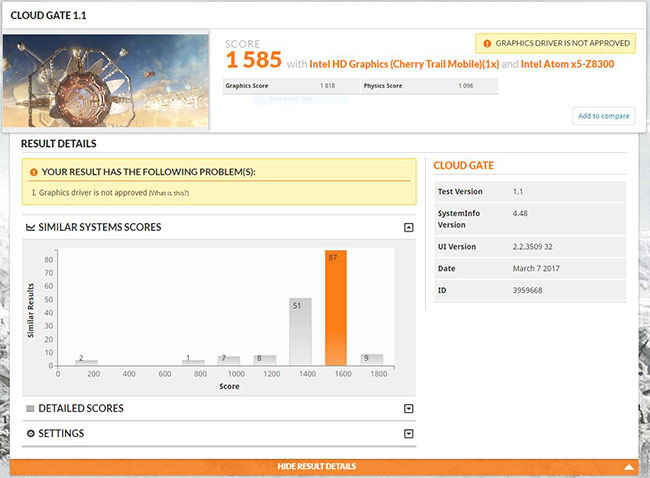
Task: Click the Detailed Scores heading text
Action: click(81, 408)
